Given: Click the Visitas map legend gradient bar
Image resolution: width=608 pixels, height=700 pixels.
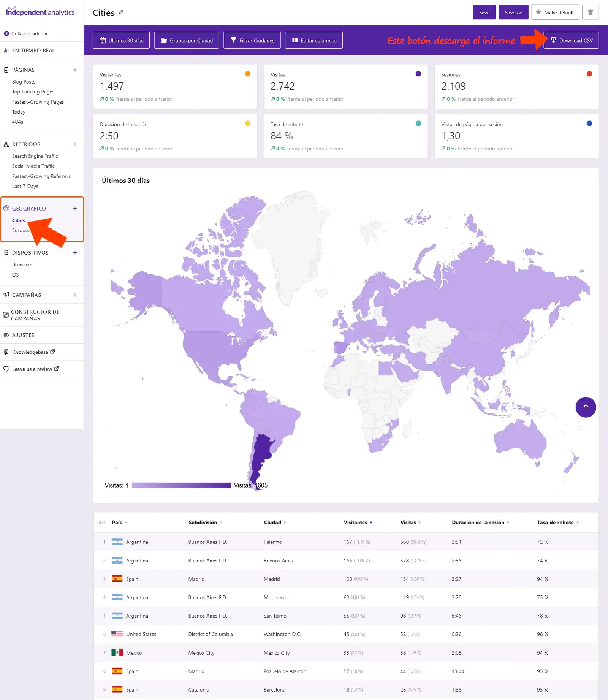Looking at the screenshot, I should (181, 485).
